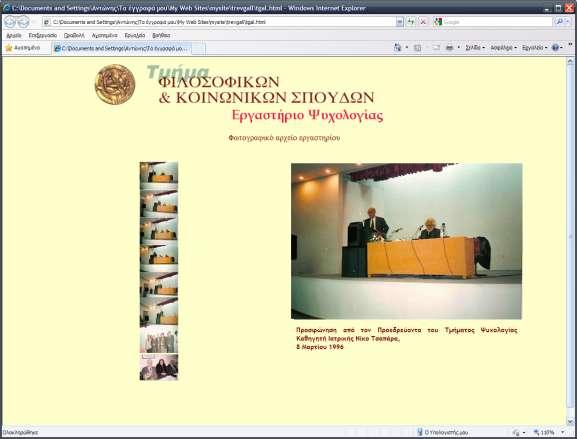Click the Favorites star button
The width and height of the screenshot is (577, 439).
23,48
